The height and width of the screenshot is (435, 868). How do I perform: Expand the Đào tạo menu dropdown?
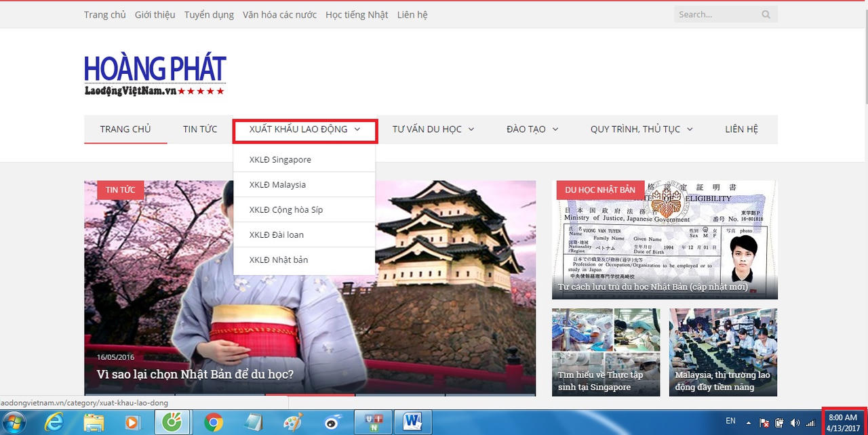(x=532, y=129)
